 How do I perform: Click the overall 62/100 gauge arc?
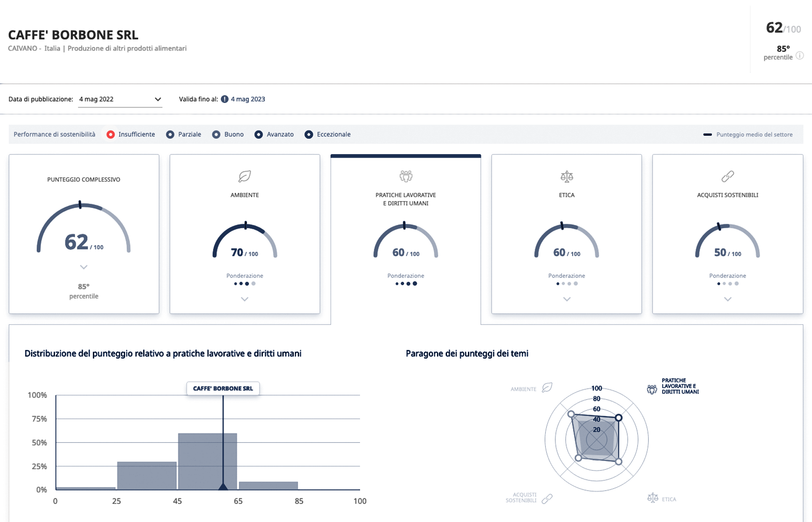coord(84,226)
